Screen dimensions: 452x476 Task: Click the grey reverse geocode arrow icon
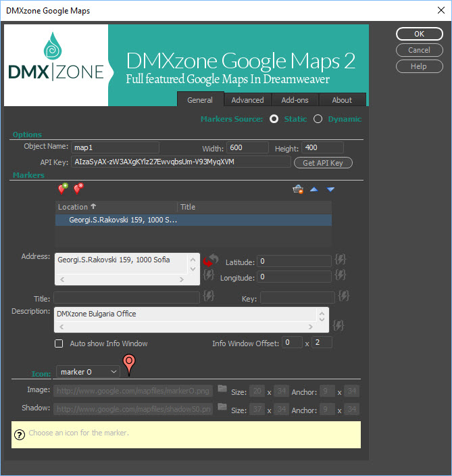click(x=214, y=258)
